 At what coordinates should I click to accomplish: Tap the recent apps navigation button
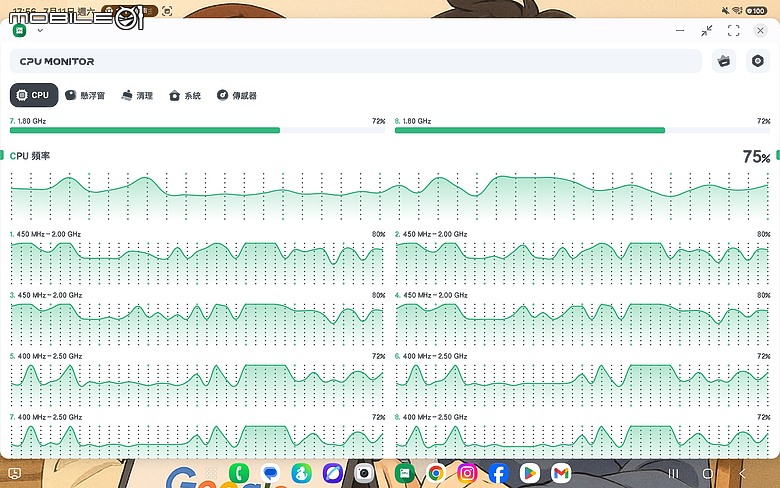tap(673, 473)
